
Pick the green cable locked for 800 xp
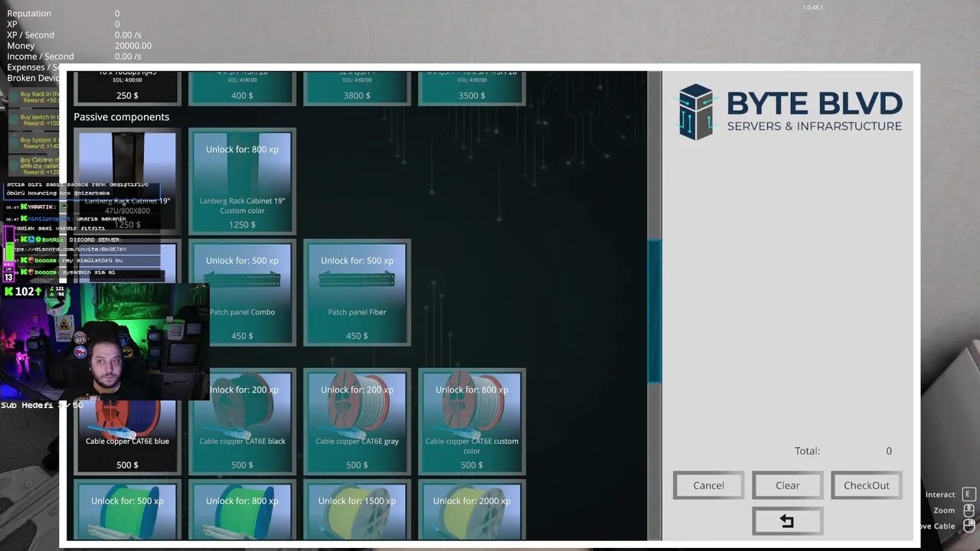[x=242, y=510]
